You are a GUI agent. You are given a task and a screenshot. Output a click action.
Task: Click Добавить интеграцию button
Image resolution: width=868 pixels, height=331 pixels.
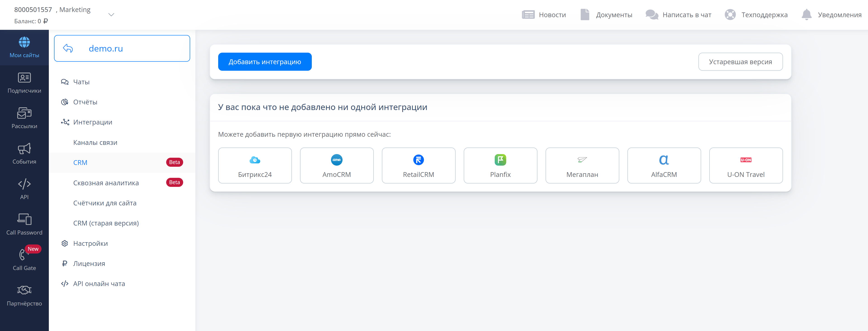(265, 62)
